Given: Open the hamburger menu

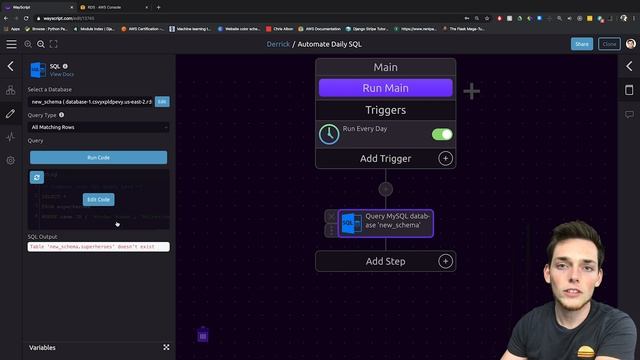Looking at the screenshot, I should [11, 44].
